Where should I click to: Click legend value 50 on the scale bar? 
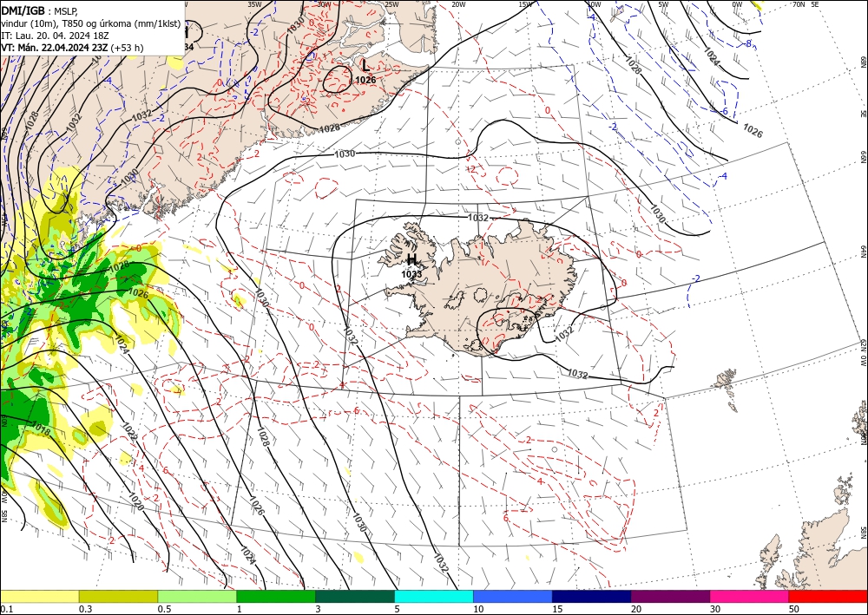pyautogui.click(x=793, y=609)
